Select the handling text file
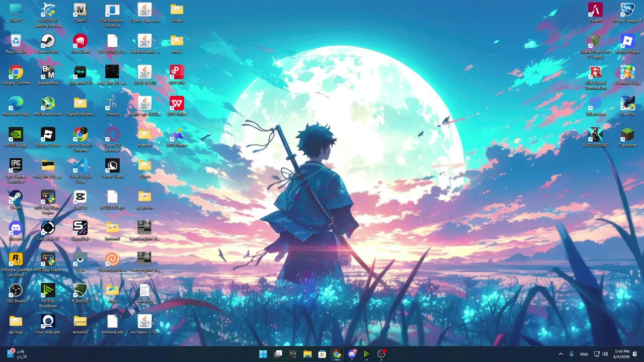 click(144, 294)
